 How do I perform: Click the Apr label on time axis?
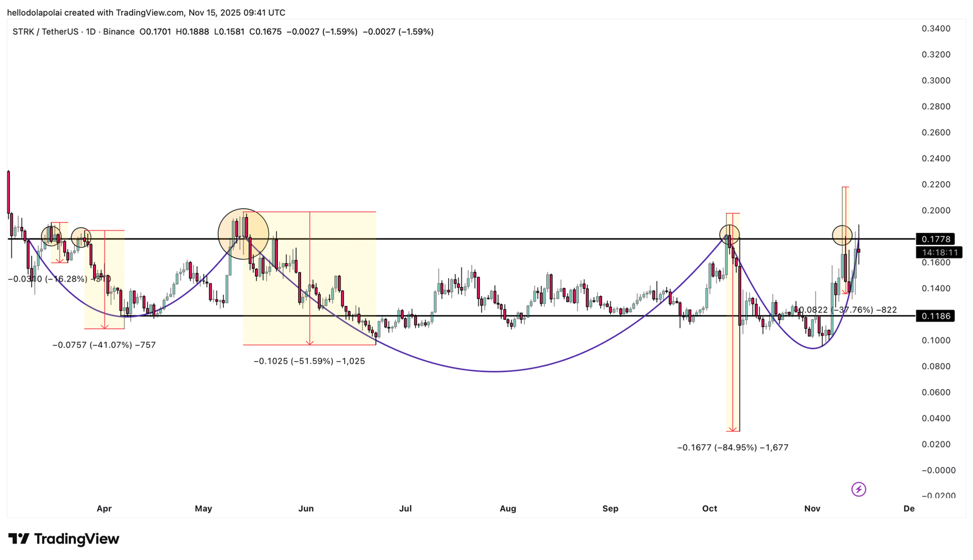pos(104,508)
